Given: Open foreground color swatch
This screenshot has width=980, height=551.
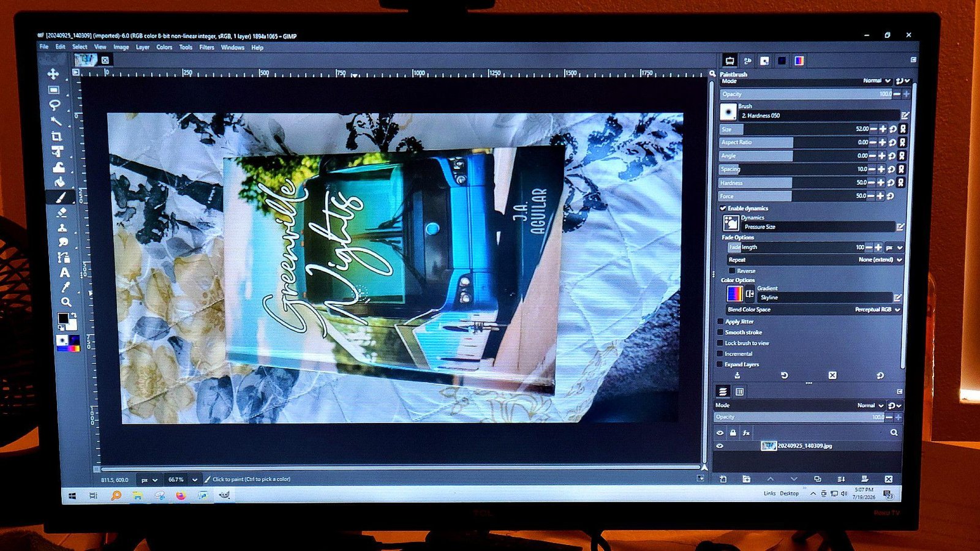Looking at the screenshot, I should coord(62,318).
